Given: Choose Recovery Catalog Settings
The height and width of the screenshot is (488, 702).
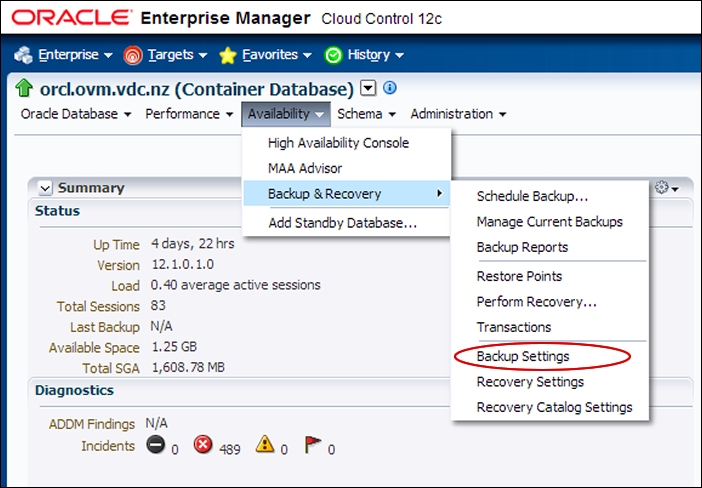Looking at the screenshot, I should 550,407.
